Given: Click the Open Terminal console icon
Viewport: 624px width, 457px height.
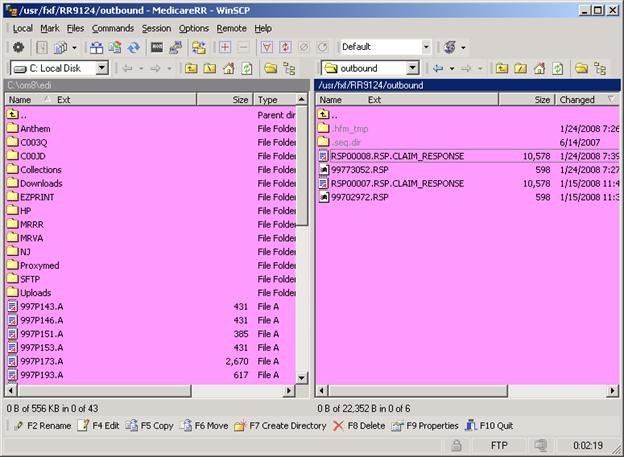Looking at the screenshot, I should [x=157, y=47].
